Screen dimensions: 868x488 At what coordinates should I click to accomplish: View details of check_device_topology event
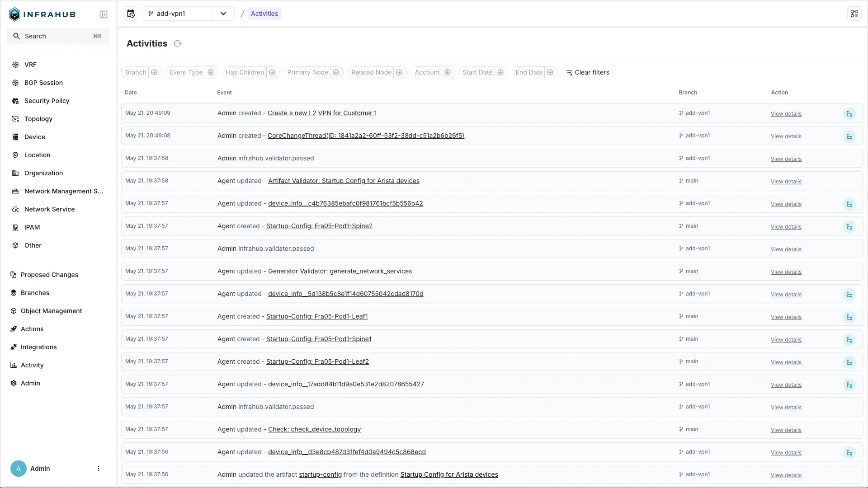786,430
